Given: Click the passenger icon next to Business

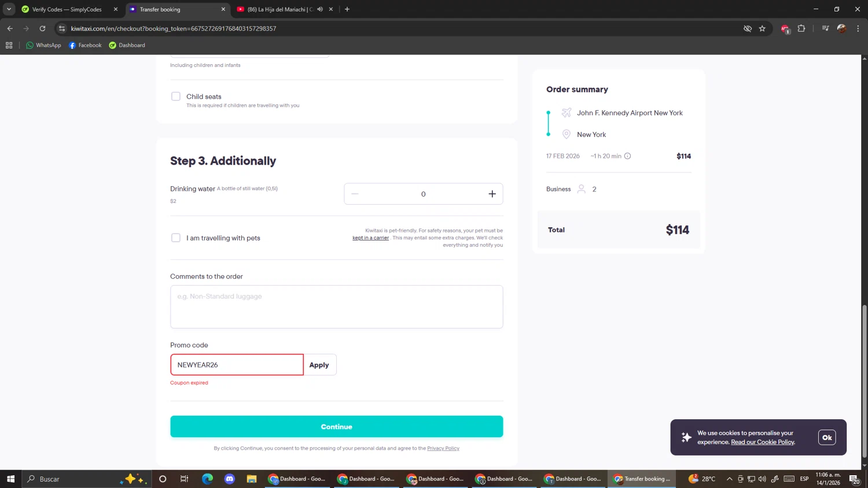Looking at the screenshot, I should pyautogui.click(x=582, y=189).
